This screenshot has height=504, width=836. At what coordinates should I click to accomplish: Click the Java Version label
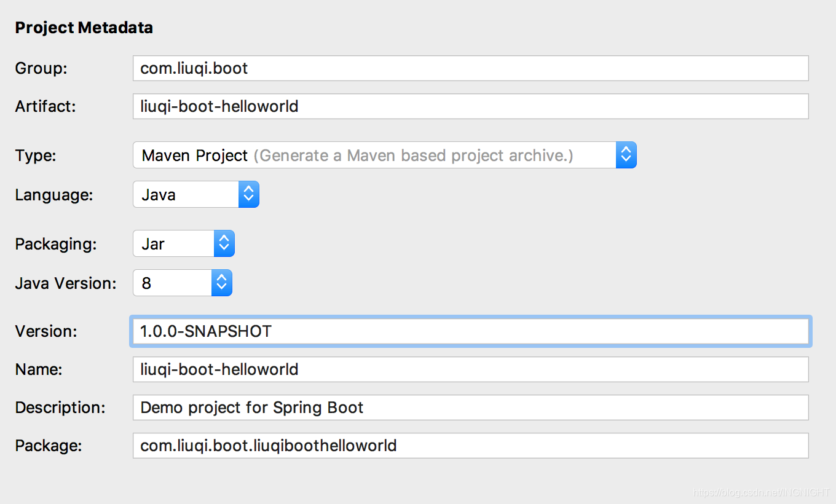tap(65, 283)
